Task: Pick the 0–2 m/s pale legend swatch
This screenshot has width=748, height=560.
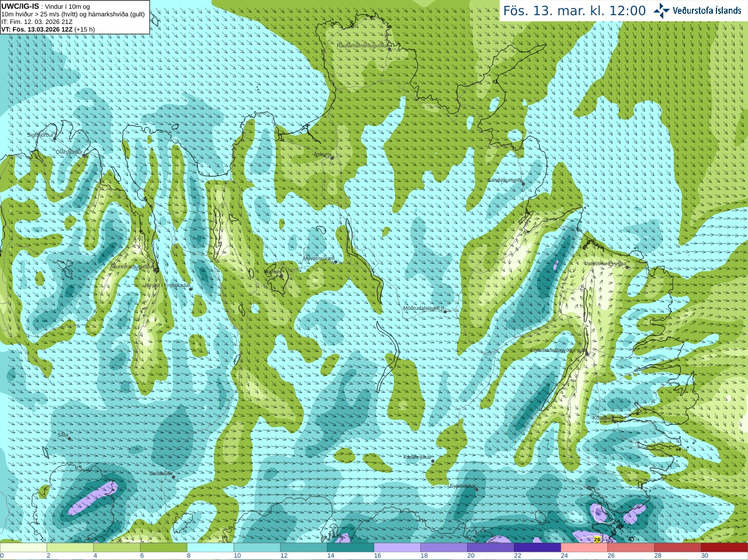Action: coord(23,548)
